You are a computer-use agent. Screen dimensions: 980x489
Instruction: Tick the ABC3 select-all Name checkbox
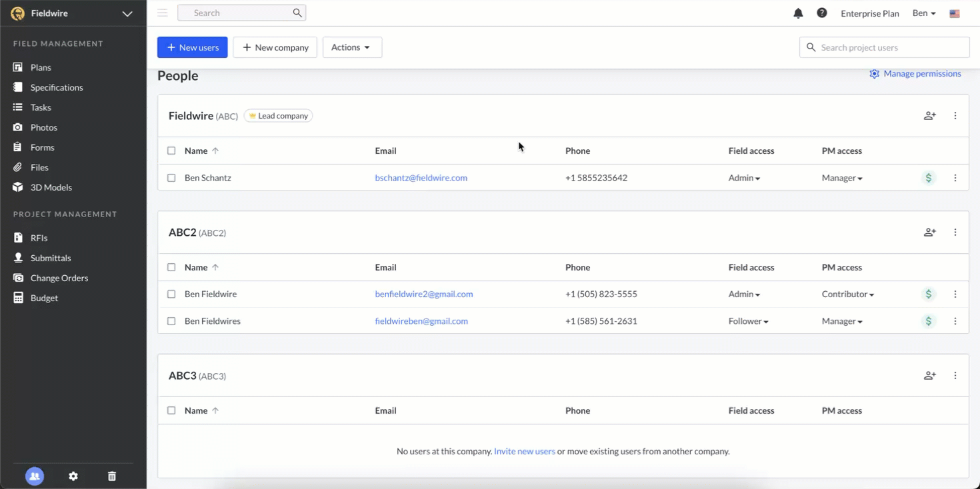(171, 410)
